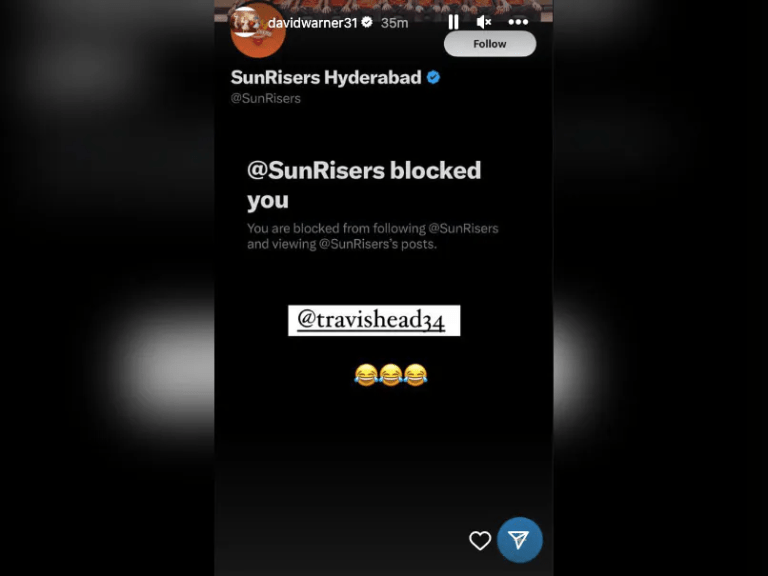Open the @travishead34 mention sticker
This screenshot has height=576, width=768.
click(x=374, y=320)
